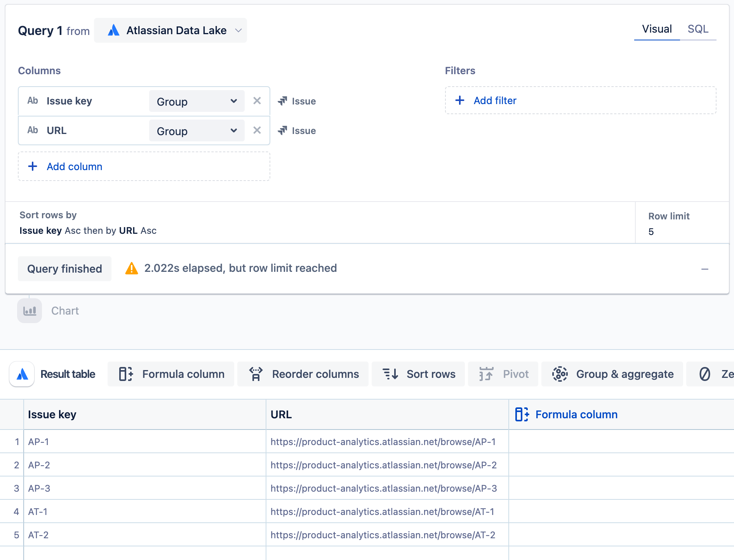Select the AP-2 issue key cell
This screenshot has height=560, width=734.
(145, 465)
